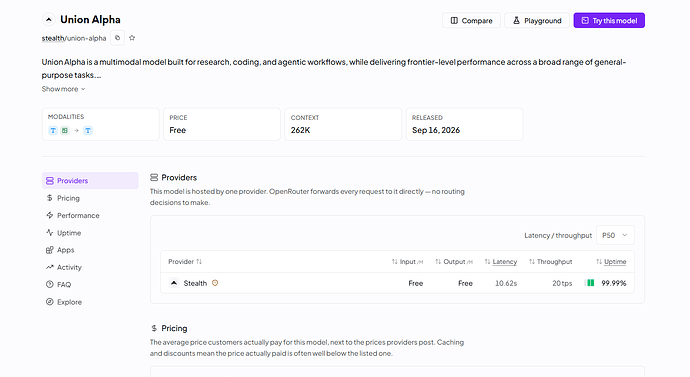690x377 pixels.
Task: Click the 262K context value
Action: point(301,130)
